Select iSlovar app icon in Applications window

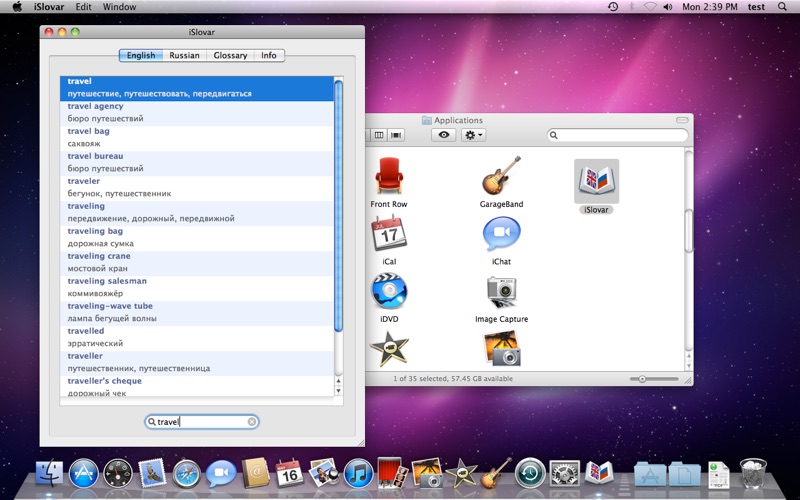point(596,181)
